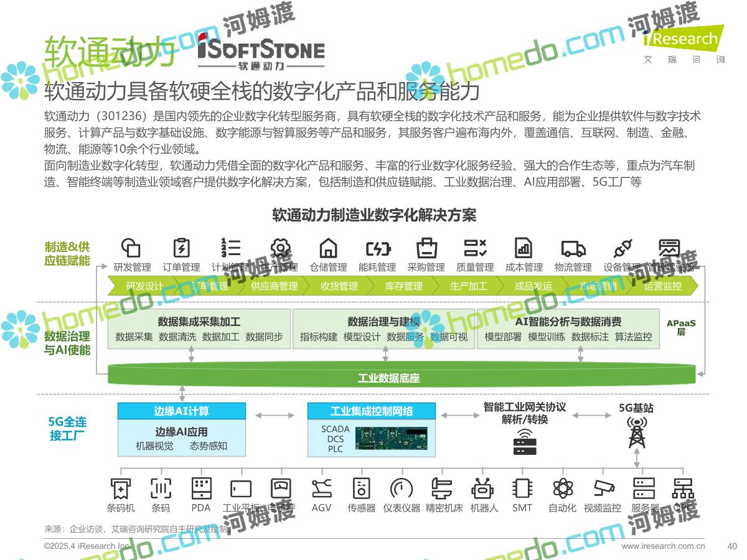
Task: Select the 精密机床 machine tool icon
Action: pyautogui.click(x=441, y=488)
